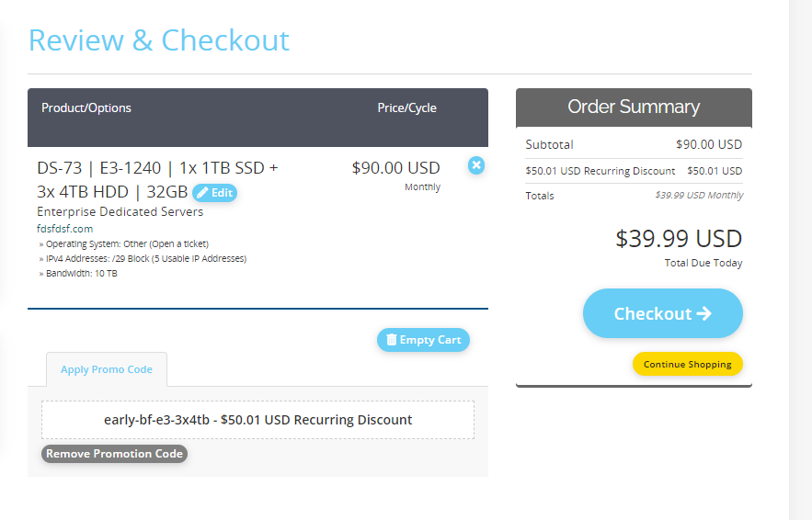Click the Recurring Discount line in summary

(634, 171)
